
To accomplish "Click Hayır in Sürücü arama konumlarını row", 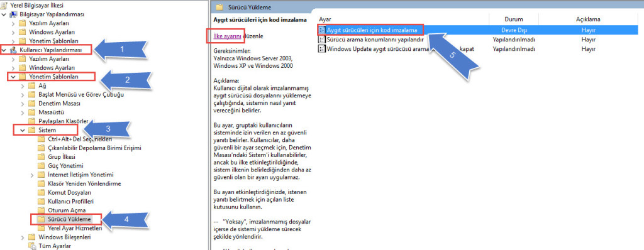I will tap(588, 40).
